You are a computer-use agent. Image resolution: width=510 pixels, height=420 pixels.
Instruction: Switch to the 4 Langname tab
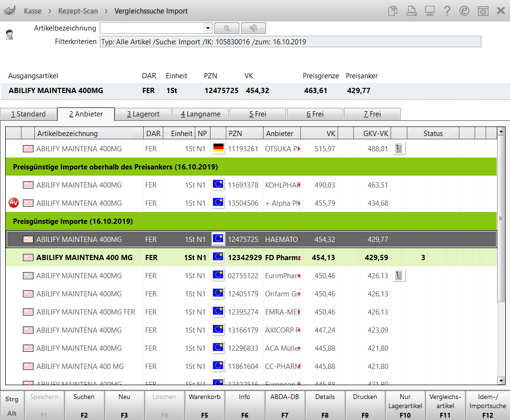[201, 114]
